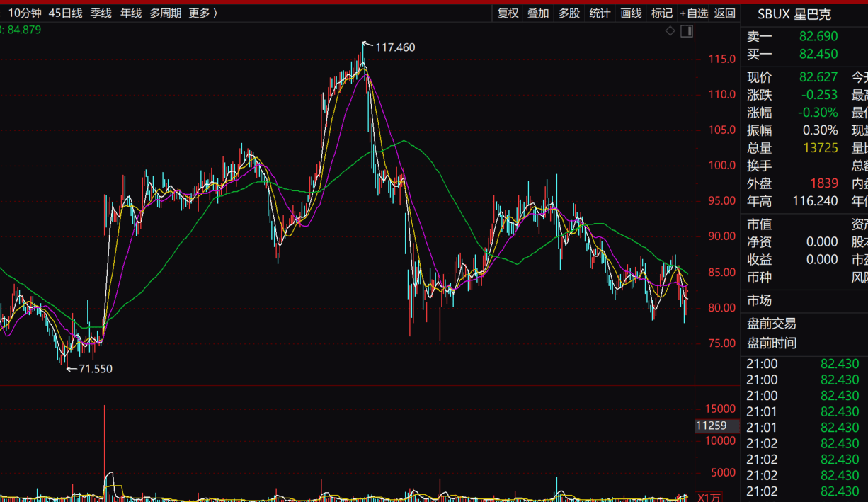Click the 71.550 low price marker
The image size is (868, 502).
click(x=95, y=369)
